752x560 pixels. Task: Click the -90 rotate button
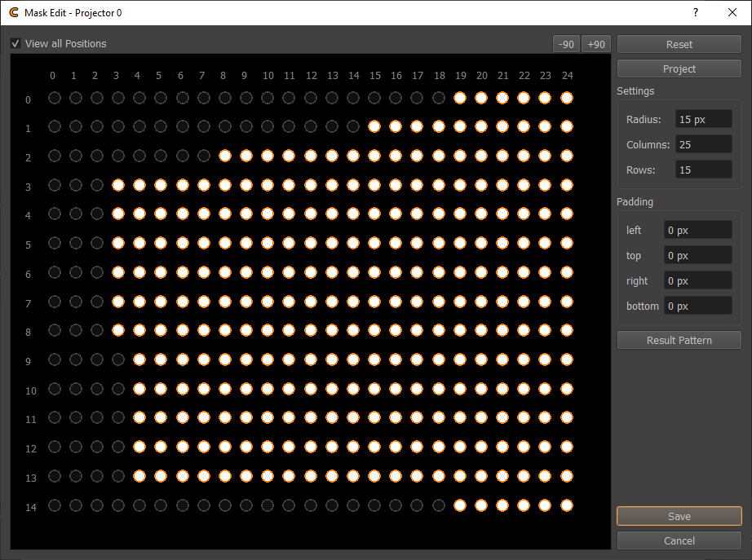[566, 44]
